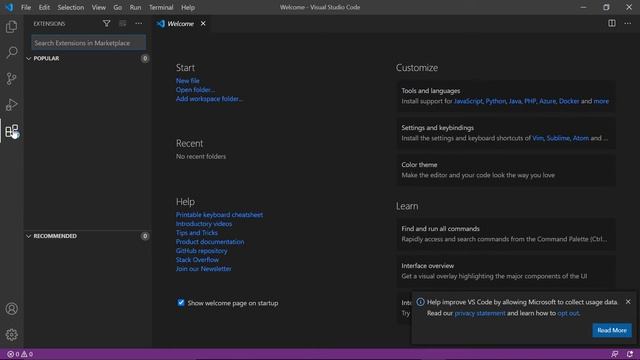Install Atom keybindings link
The width and height of the screenshot is (640, 360).
[580, 138]
